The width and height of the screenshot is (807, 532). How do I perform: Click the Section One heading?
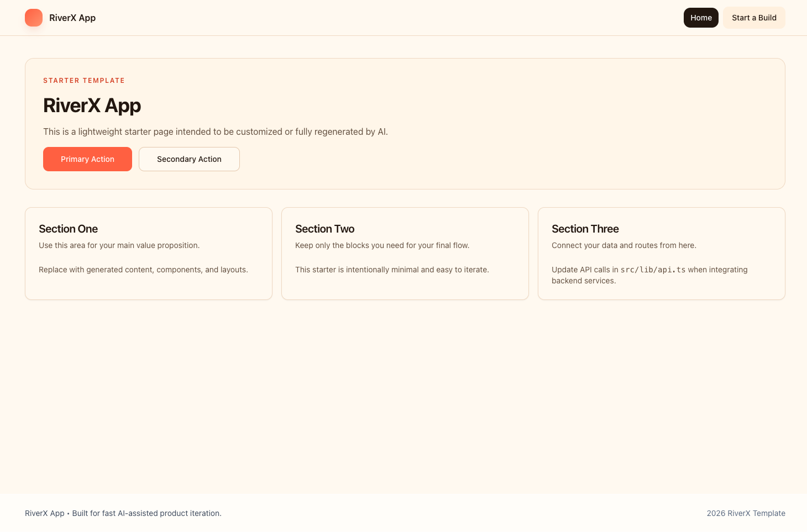pos(68,229)
